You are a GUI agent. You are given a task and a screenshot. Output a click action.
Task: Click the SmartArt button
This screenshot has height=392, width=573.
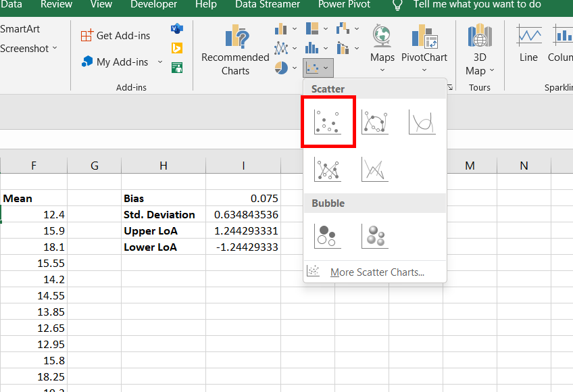point(20,29)
